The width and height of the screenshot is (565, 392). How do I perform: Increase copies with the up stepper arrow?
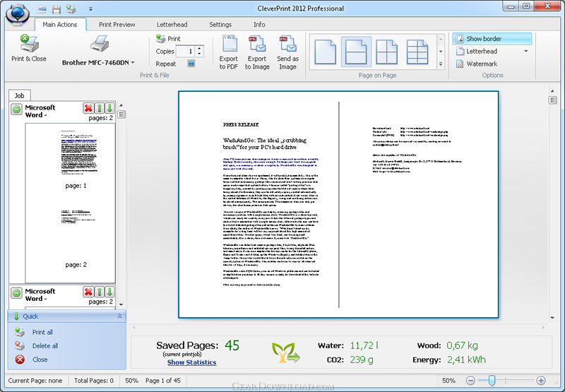click(x=200, y=48)
